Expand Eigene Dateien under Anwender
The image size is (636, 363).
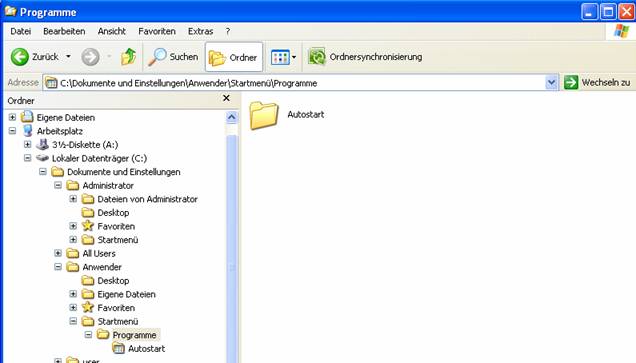pyautogui.click(x=73, y=294)
